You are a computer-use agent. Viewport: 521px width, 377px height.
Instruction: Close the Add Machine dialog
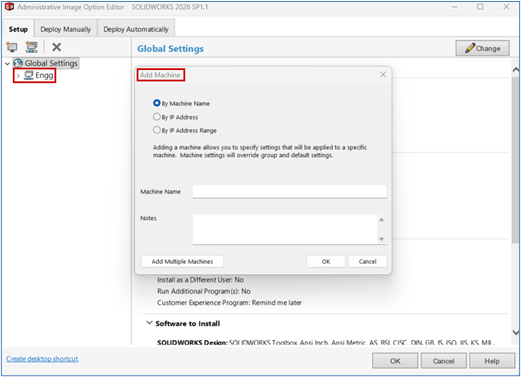383,75
